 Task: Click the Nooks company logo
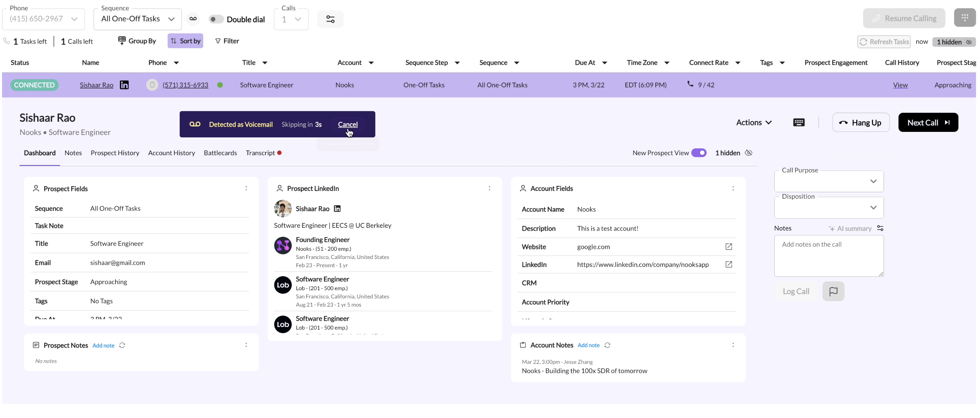click(x=283, y=245)
